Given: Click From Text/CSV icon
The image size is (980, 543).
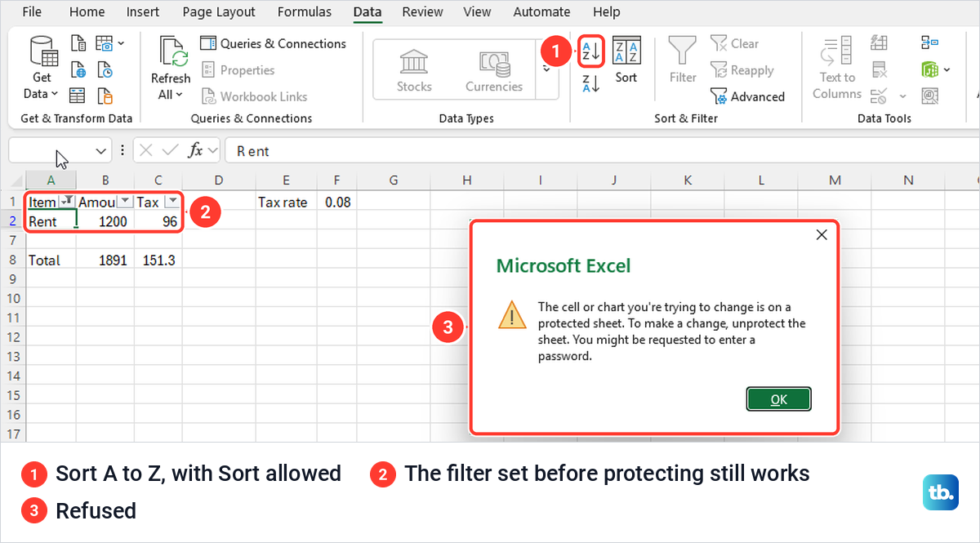Looking at the screenshot, I should (78, 43).
